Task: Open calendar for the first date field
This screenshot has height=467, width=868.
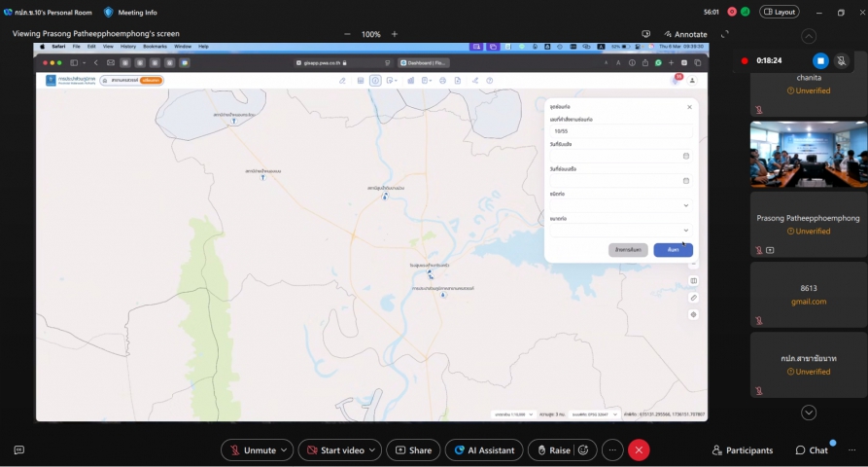Action: pyautogui.click(x=686, y=156)
